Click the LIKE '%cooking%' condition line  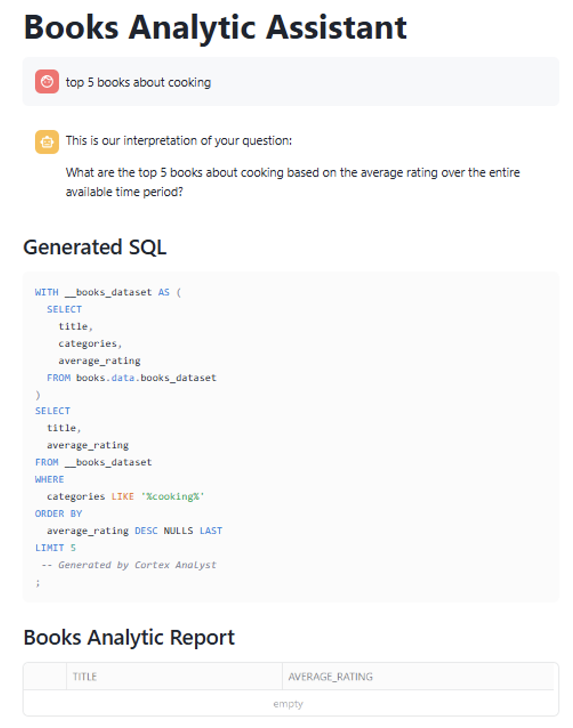coord(125,496)
